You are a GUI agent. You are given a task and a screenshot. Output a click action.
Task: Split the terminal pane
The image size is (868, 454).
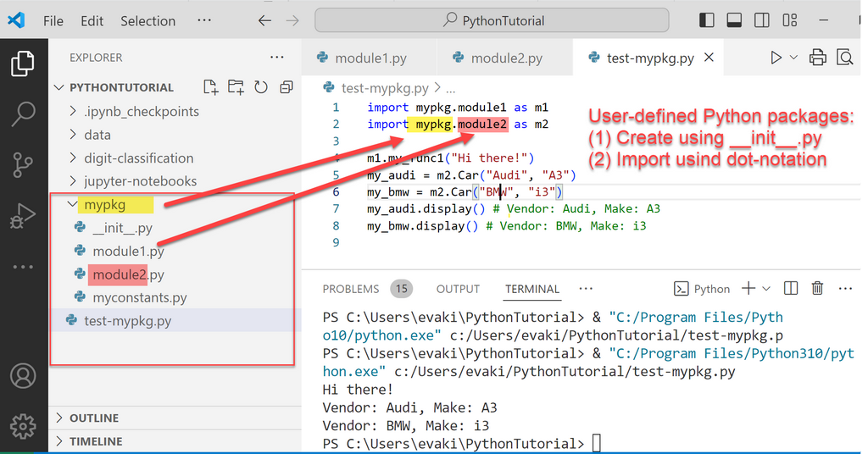tap(791, 288)
